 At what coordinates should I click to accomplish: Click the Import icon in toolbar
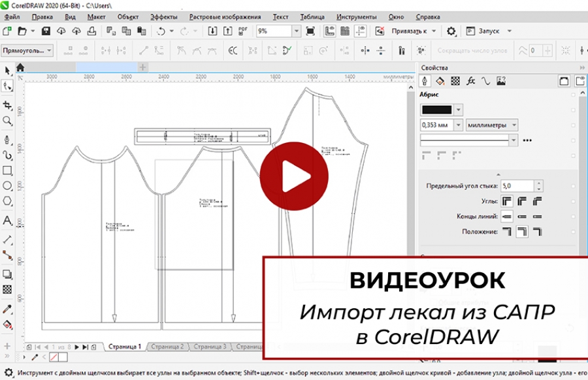[x=212, y=31]
